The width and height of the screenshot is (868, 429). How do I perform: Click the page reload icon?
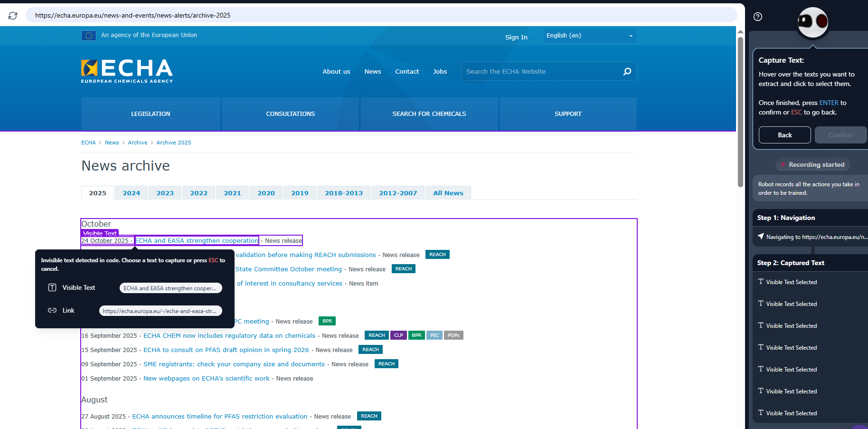[x=13, y=16]
